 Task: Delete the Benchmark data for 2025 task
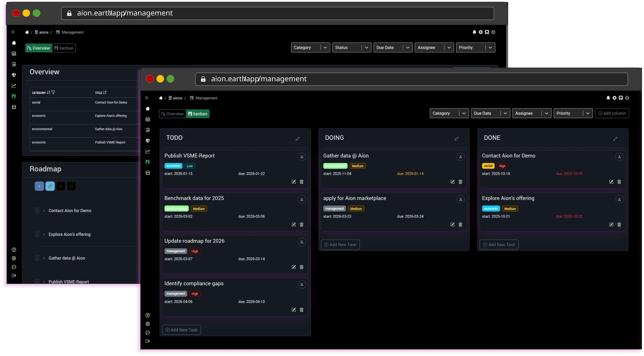point(302,224)
